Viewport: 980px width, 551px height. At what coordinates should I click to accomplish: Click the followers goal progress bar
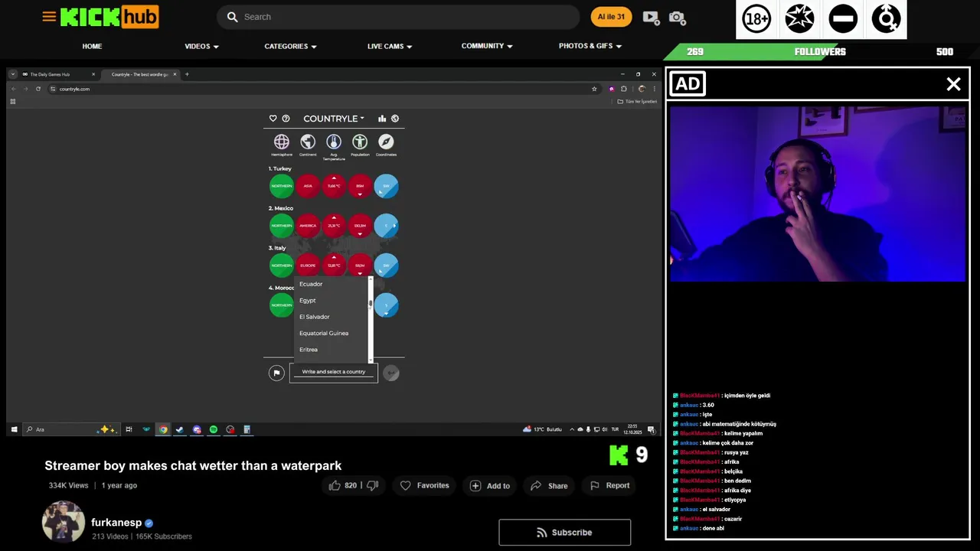(x=819, y=51)
